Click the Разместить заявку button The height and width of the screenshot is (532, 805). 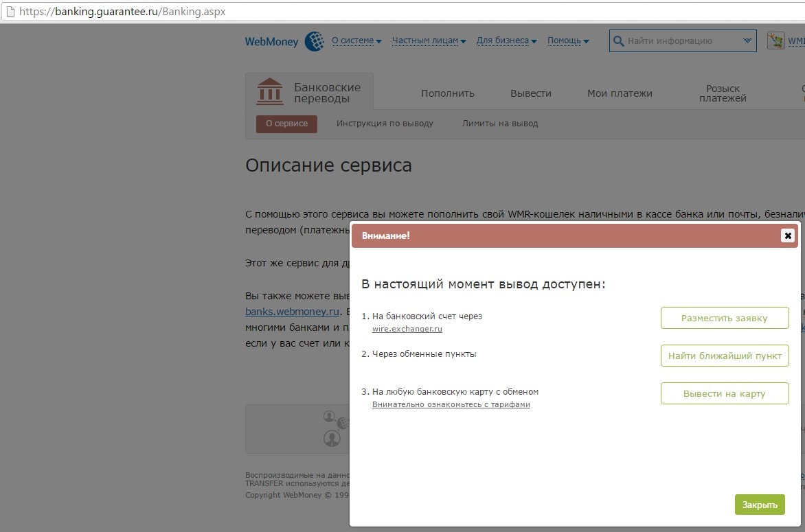[x=725, y=318]
